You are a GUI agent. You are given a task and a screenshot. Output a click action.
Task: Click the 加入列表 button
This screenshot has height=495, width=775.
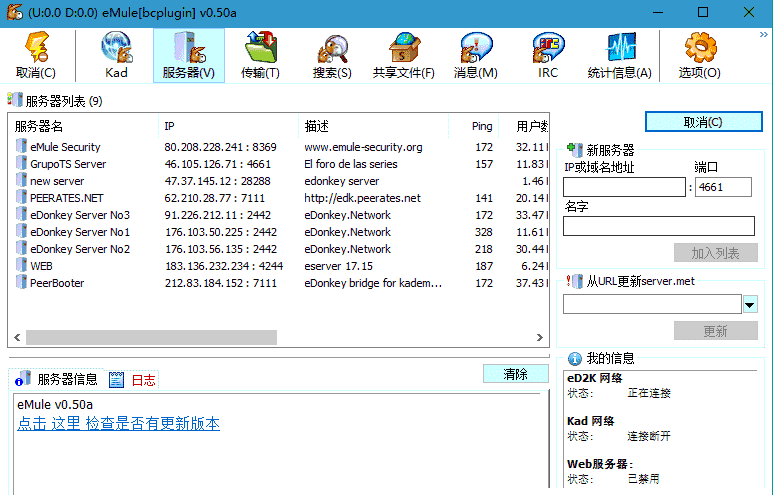(x=715, y=253)
